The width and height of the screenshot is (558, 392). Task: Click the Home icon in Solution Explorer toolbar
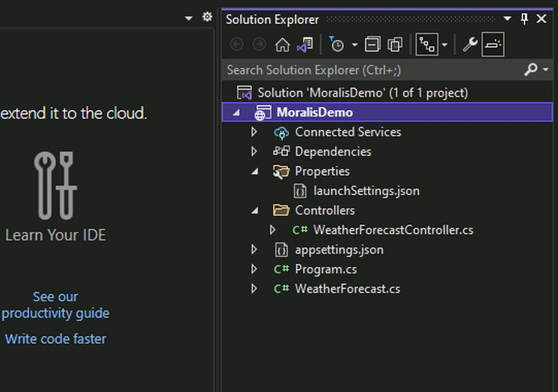[x=282, y=44]
